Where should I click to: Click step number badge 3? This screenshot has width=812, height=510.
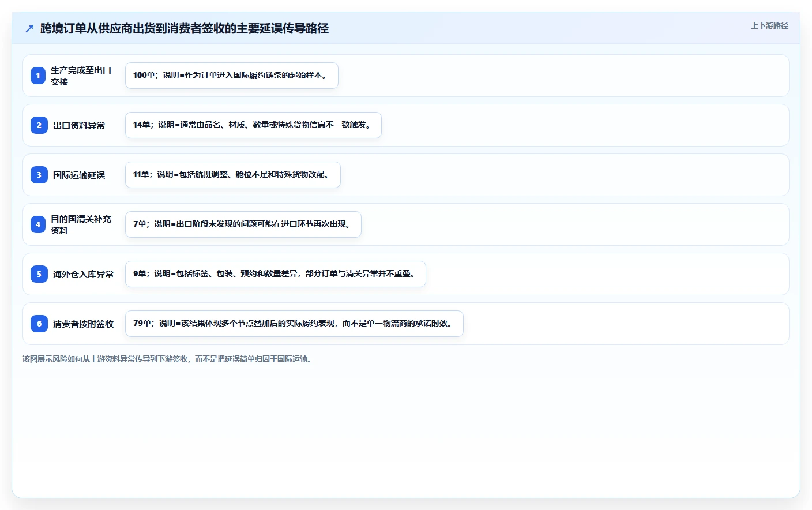click(x=39, y=175)
